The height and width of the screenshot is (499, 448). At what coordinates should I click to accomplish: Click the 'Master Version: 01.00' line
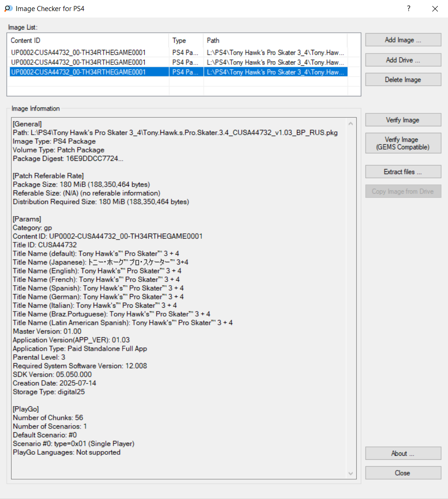(47, 331)
